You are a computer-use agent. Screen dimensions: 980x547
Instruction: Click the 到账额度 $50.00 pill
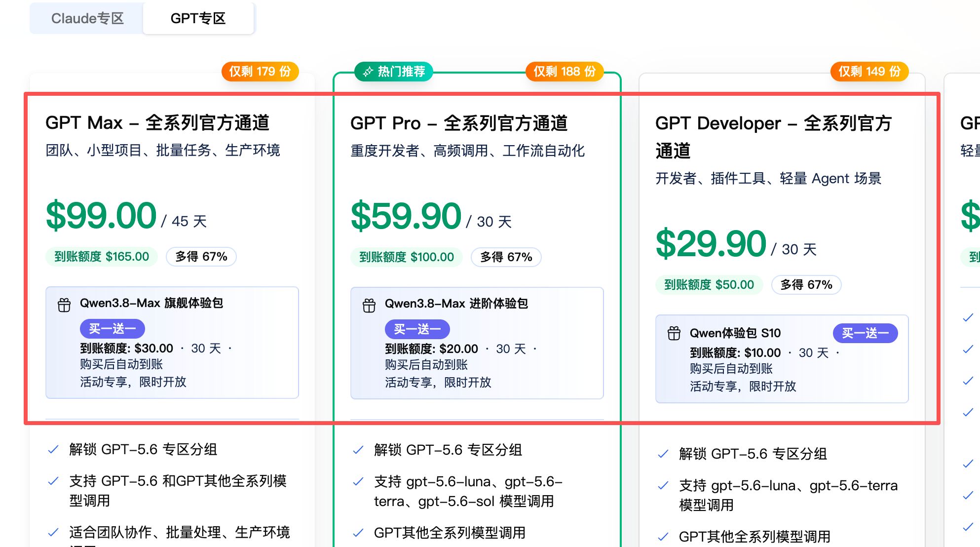[709, 285]
